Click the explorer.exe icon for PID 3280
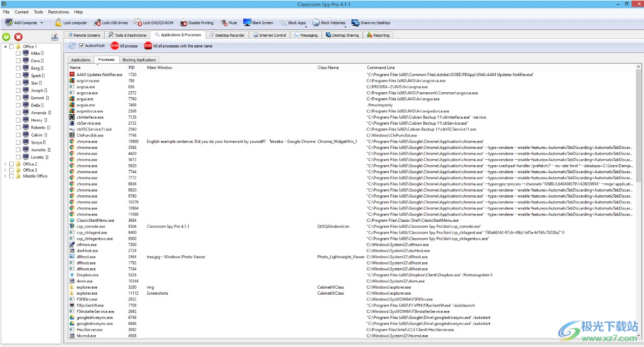644x347 pixels. tap(72, 287)
